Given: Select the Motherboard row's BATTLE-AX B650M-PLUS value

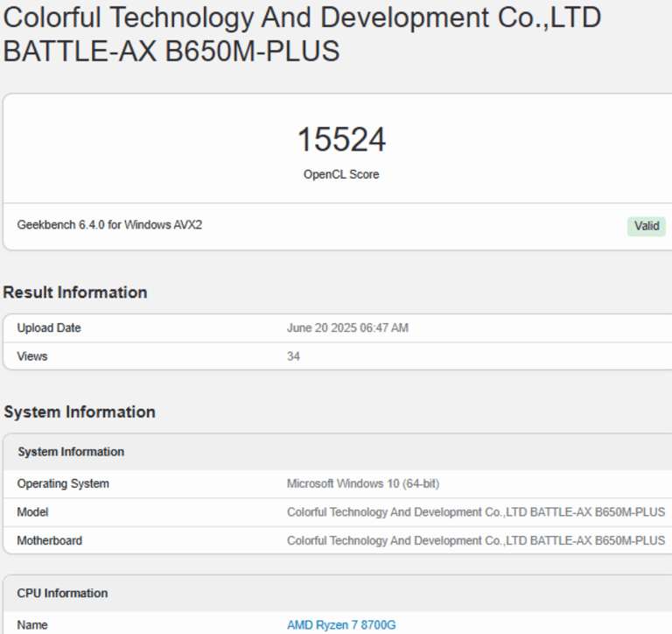Looking at the screenshot, I should [x=476, y=540].
